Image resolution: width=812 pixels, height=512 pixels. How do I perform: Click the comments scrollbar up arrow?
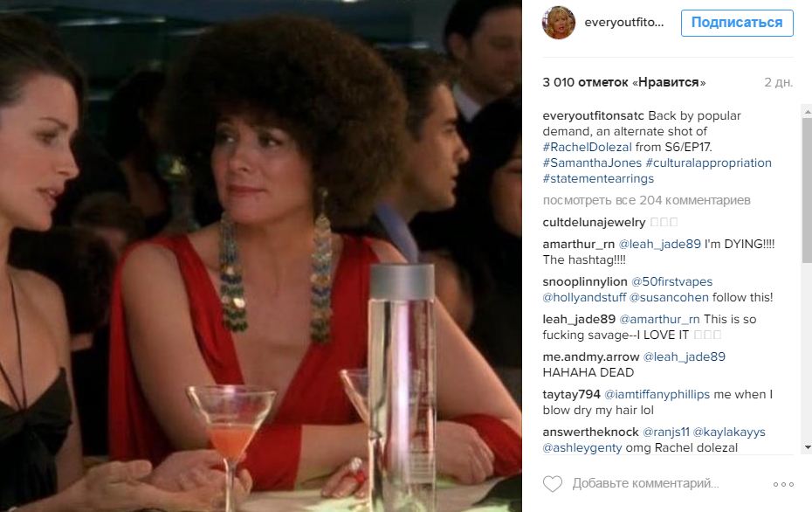pos(808,111)
